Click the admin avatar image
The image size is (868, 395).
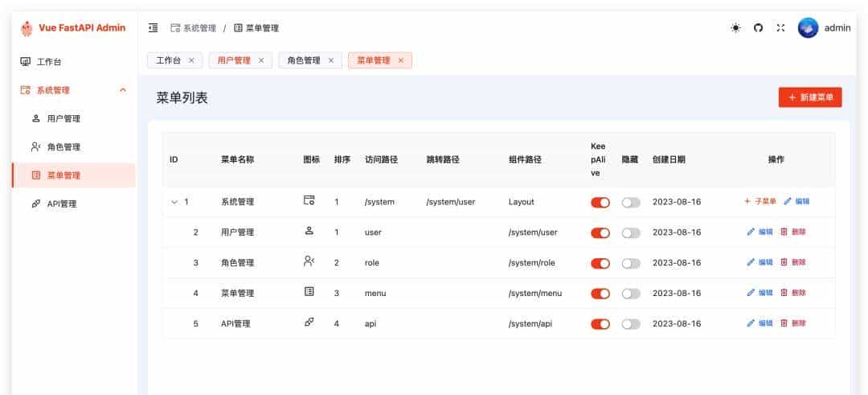pyautogui.click(x=808, y=27)
